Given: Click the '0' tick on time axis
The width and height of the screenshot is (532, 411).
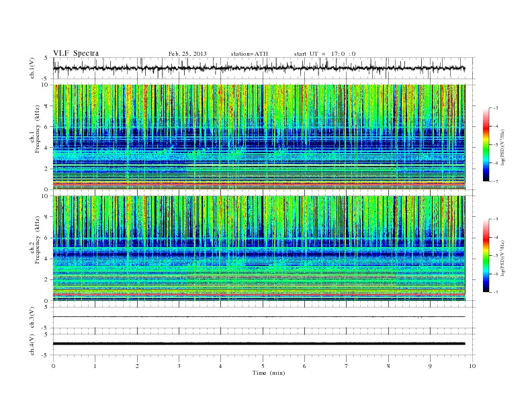Looking at the screenshot, I should click(x=53, y=366).
